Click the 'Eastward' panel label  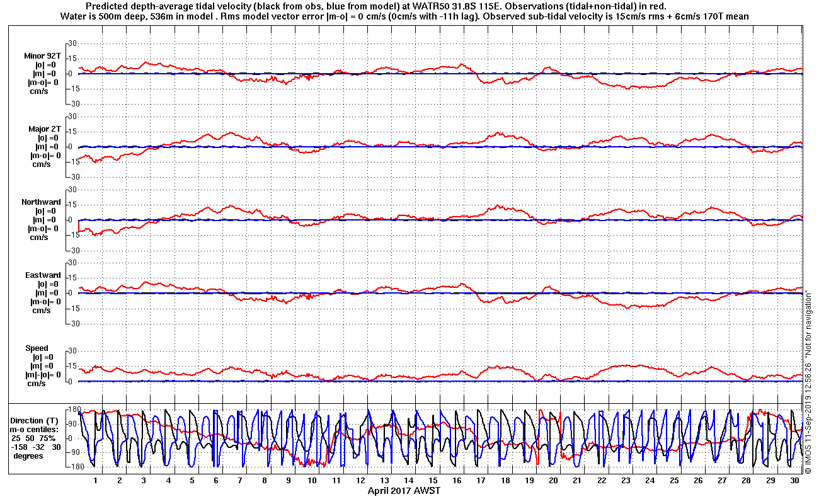click(43, 275)
